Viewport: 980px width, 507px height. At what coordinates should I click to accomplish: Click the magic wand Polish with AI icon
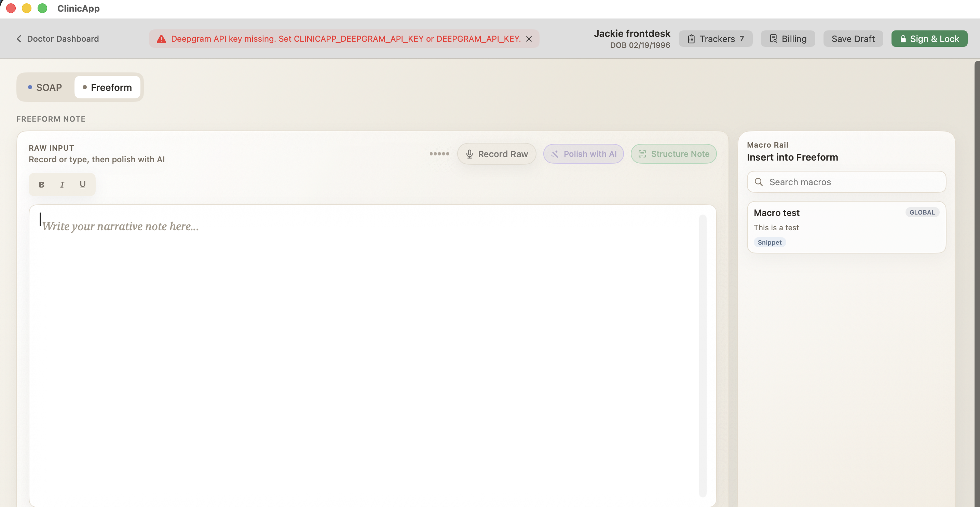click(555, 154)
